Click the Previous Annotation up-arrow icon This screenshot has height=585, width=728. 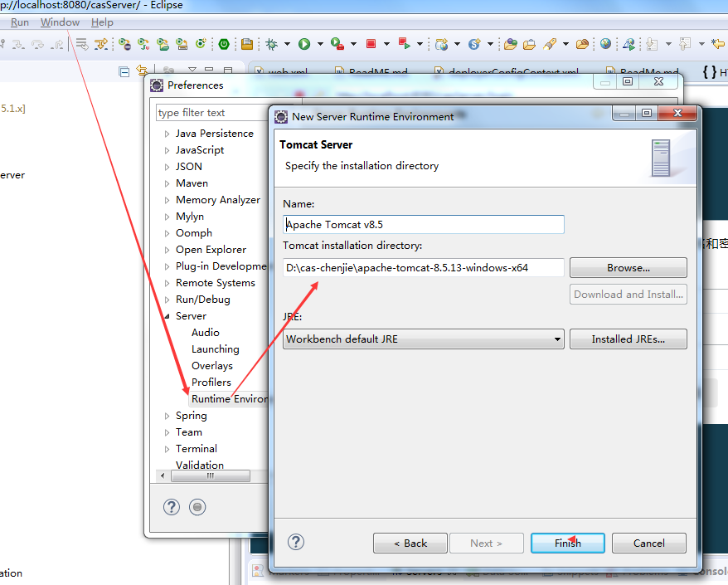tap(685, 44)
